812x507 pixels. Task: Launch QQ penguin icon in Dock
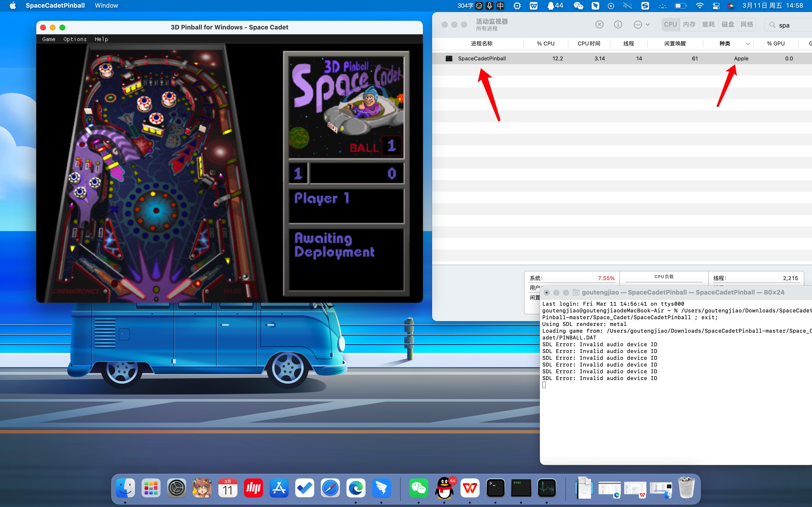[x=444, y=488]
